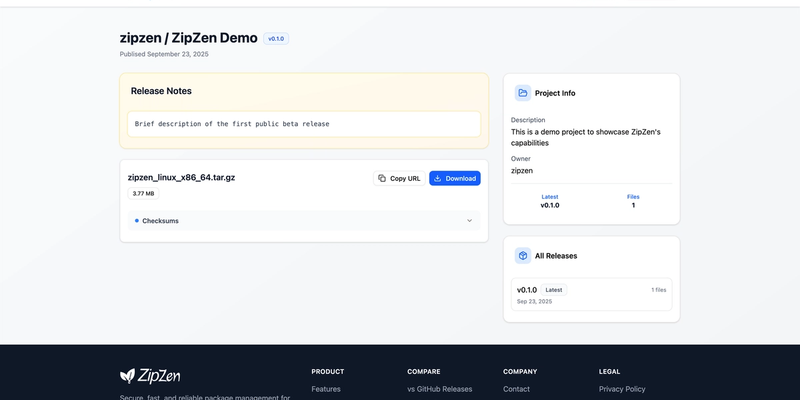
Task: Click the Files count stat in Project Info
Action: click(x=633, y=201)
